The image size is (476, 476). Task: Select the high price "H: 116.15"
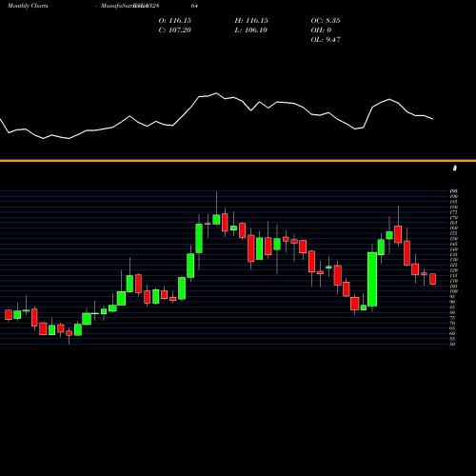(x=251, y=21)
